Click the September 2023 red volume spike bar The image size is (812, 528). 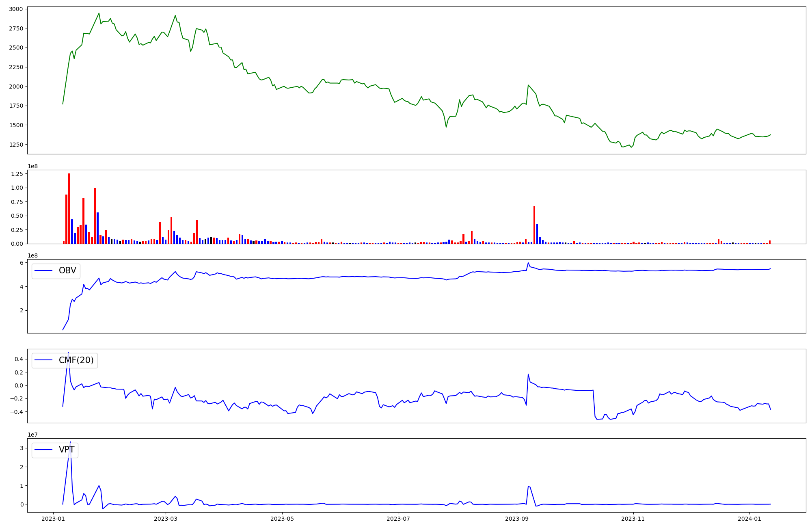point(534,225)
